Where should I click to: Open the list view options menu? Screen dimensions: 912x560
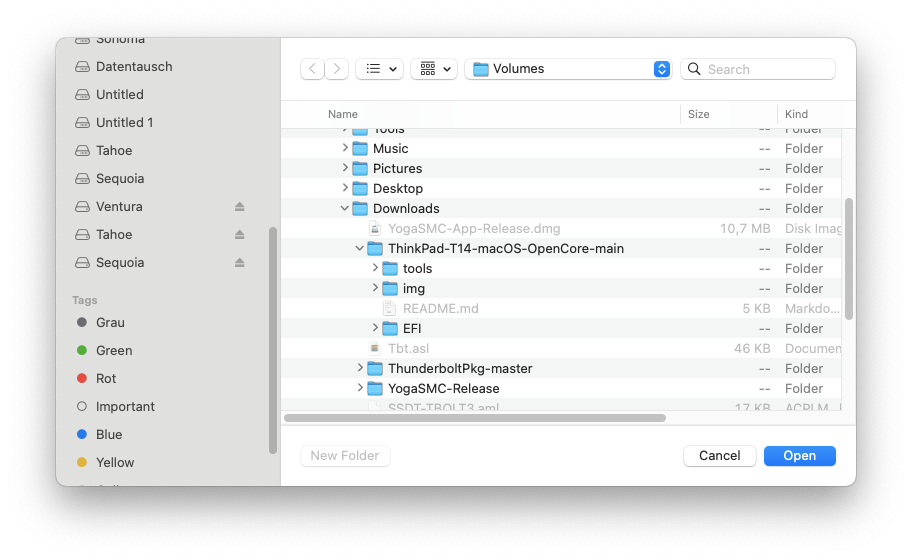(380, 69)
